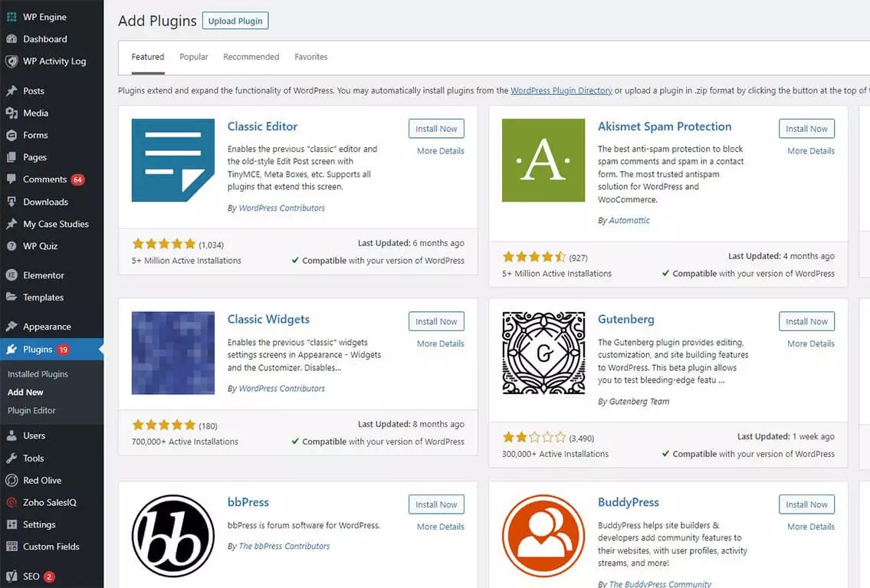
Task: Click the Custom Fields grid icon
Action: (x=11, y=547)
